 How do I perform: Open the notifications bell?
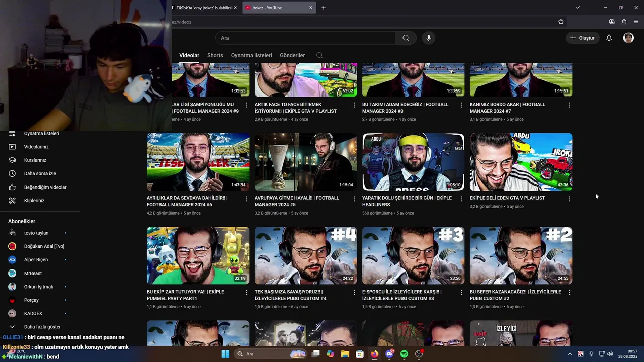(609, 38)
